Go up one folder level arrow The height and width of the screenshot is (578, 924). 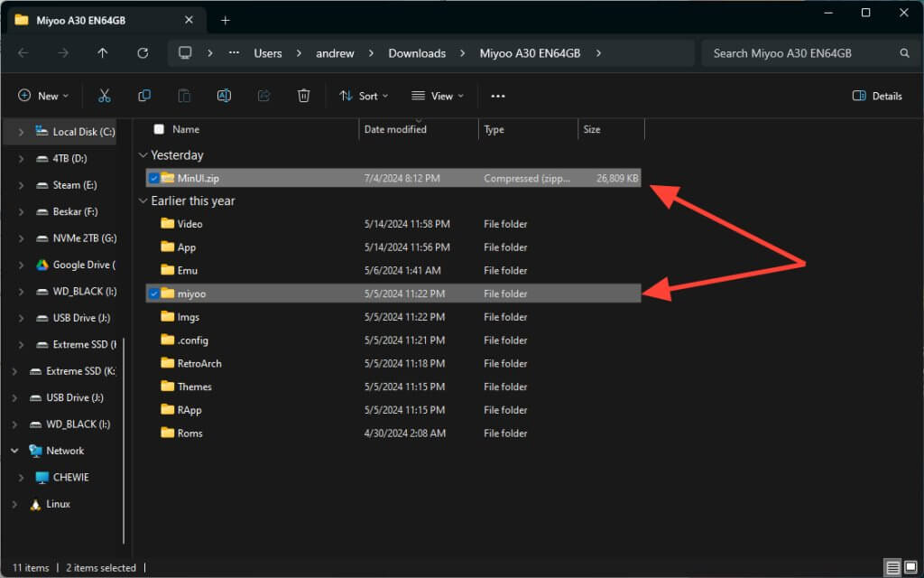[x=103, y=53]
